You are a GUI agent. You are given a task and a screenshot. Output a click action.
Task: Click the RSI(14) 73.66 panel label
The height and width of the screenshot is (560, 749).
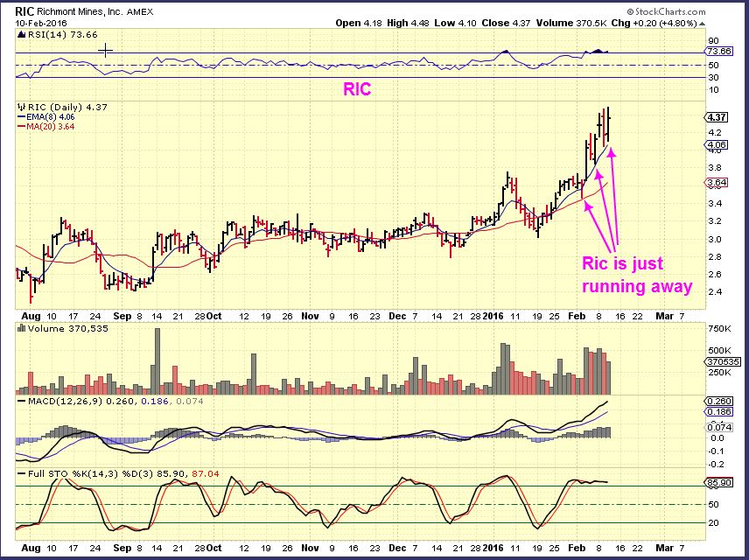[x=62, y=34]
